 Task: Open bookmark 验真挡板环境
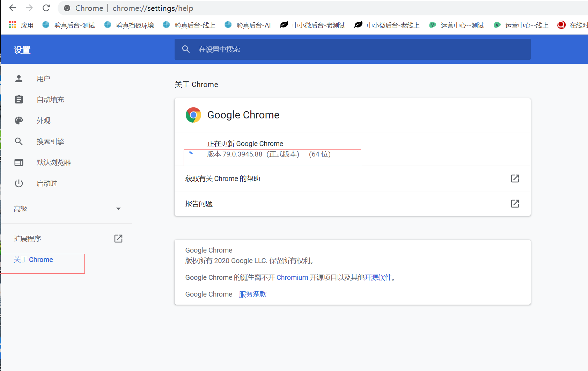[129, 25]
